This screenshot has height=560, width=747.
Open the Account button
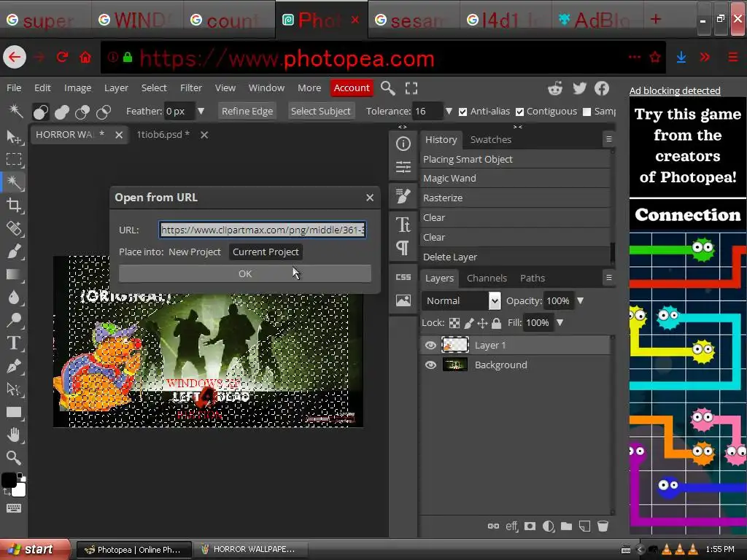point(352,88)
